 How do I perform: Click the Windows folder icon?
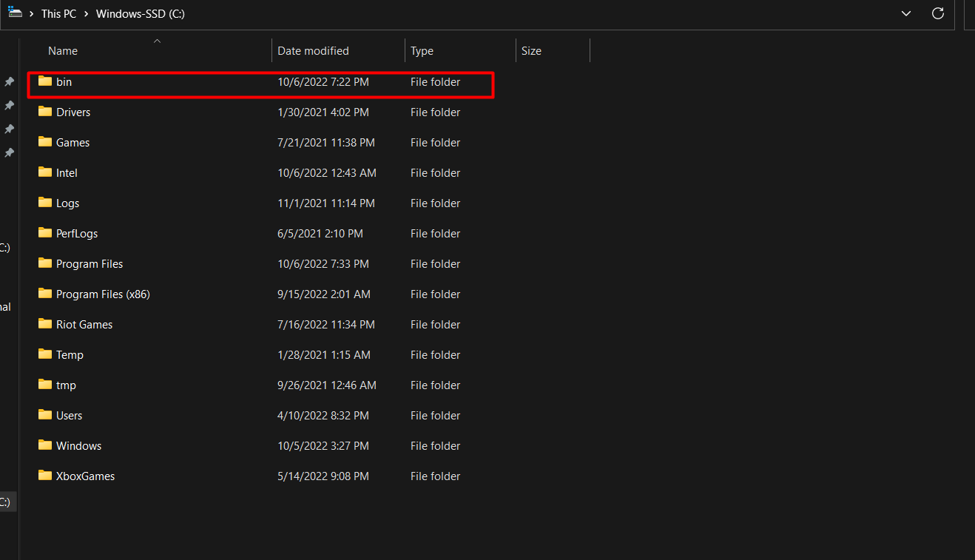pyautogui.click(x=45, y=445)
